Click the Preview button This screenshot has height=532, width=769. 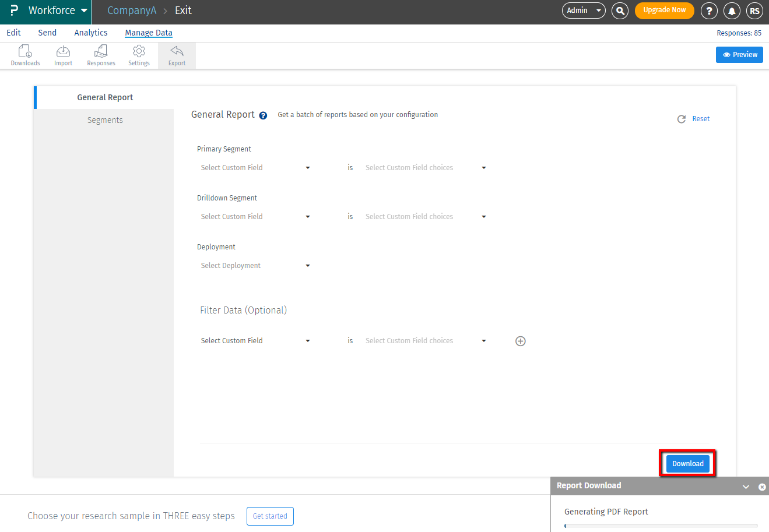(739, 55)
